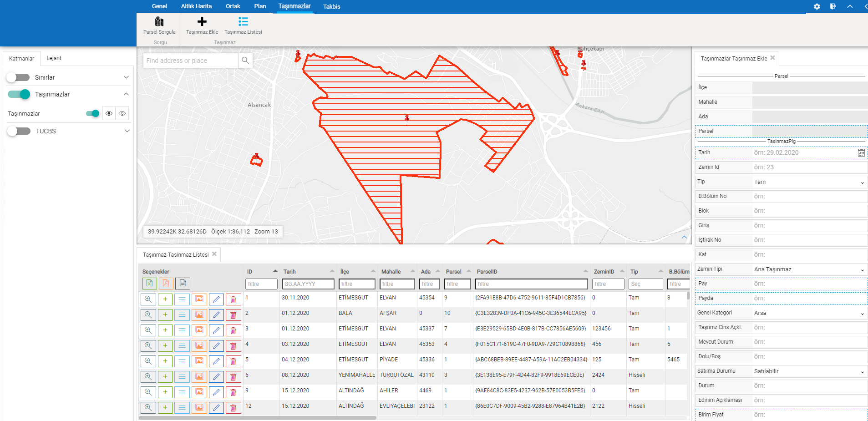Enable the TUCBS layer switch
Viewport: 868px width, 421px height.
coord(19,131)
